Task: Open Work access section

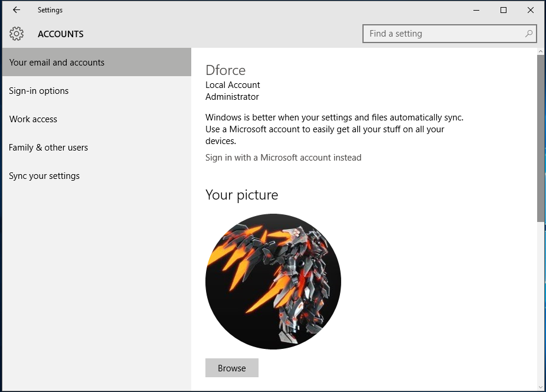Action: (x=97, y=119)
